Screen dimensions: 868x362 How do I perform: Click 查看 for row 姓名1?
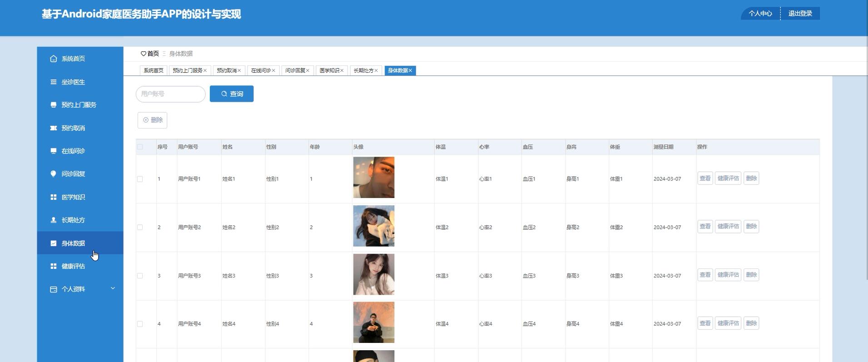[705, 178]
